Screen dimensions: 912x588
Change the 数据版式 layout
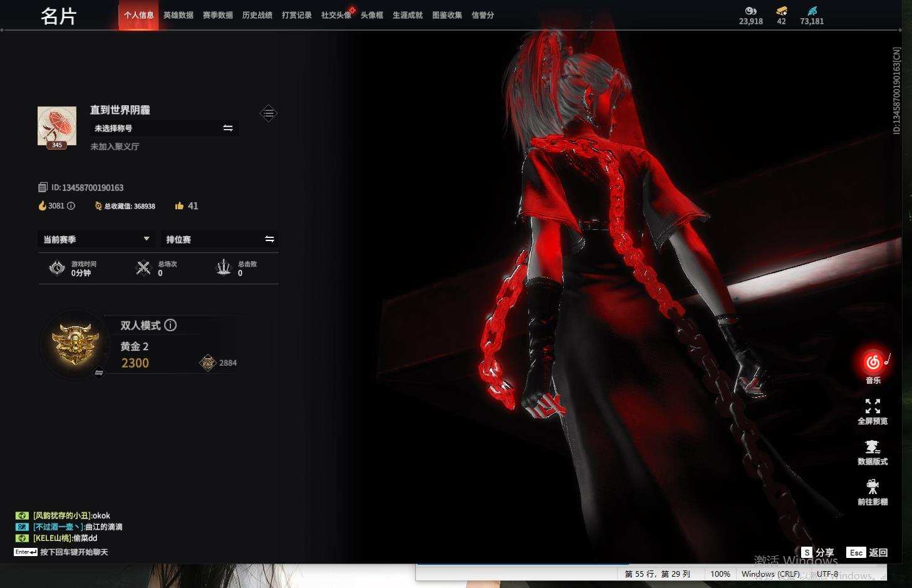point(873,452)
